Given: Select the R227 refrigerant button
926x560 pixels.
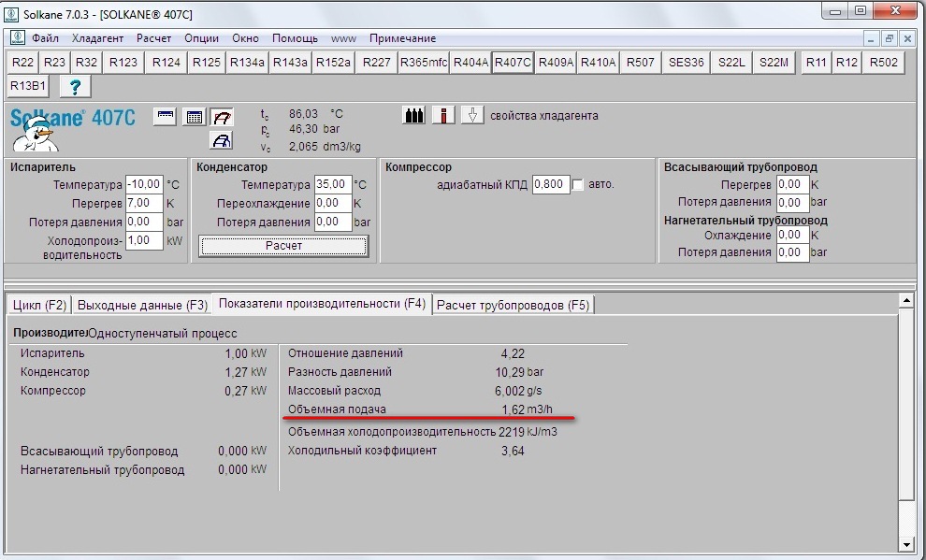Looking at the screenshot, I should pos(376,63).
